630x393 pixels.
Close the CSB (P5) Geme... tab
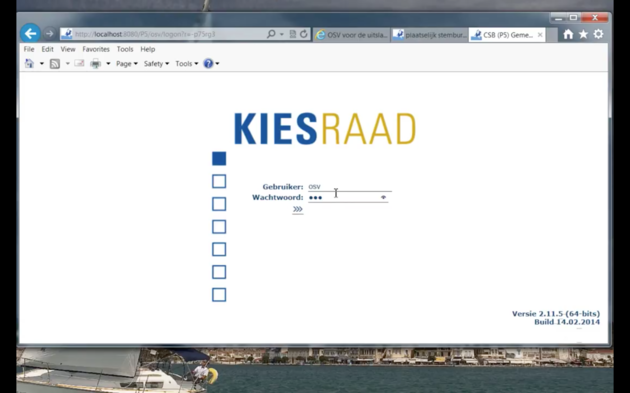(540, 35)
